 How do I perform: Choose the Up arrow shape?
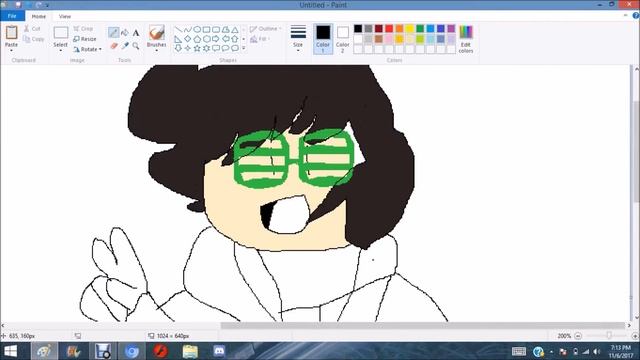click(x=235, y=39)
